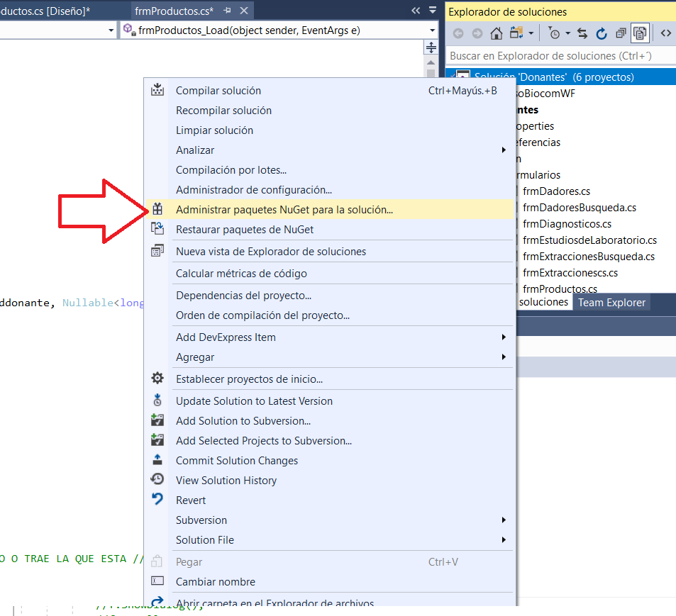Open Administrador de configuración...

point(254,190)
